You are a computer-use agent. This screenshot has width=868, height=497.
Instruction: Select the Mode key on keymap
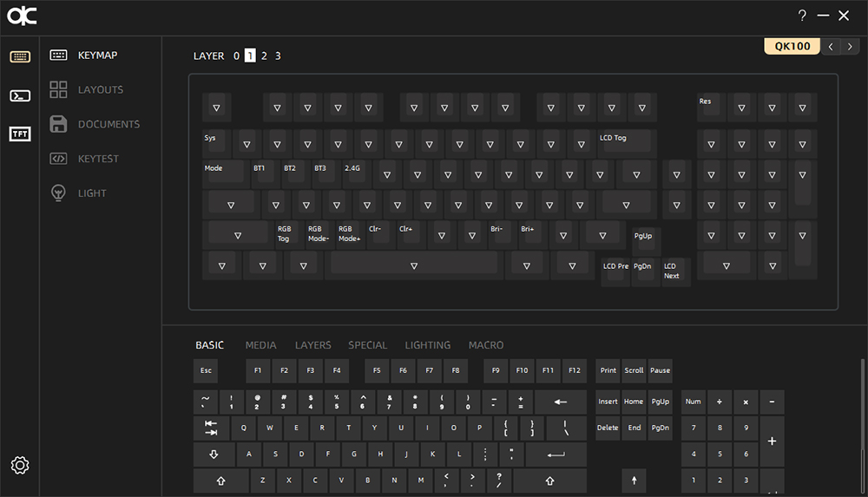[x=224, y=173]
